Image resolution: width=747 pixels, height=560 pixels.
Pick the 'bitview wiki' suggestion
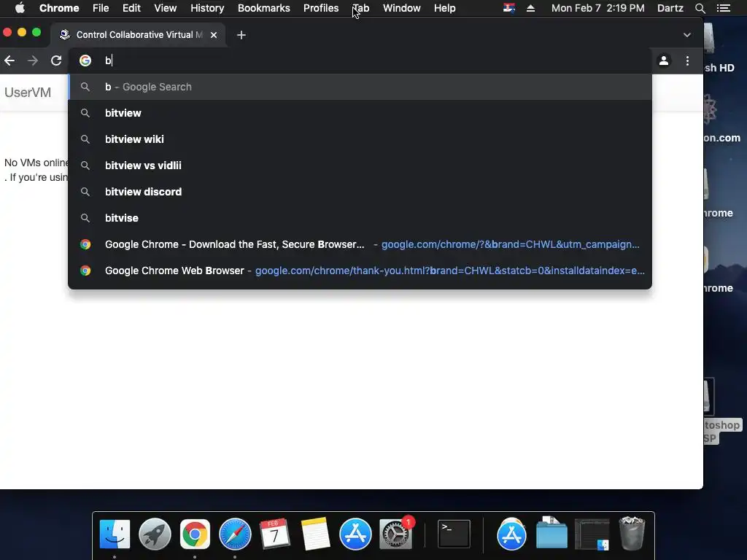(360, 139)
